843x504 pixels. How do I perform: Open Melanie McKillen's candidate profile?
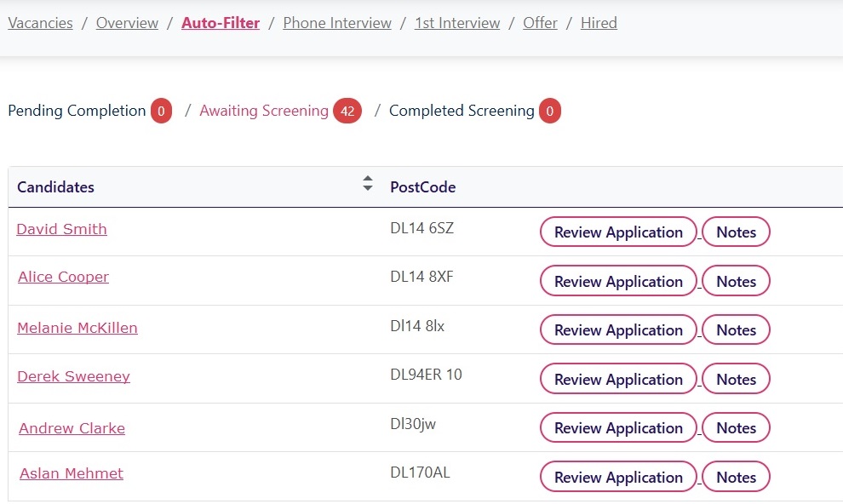pos(77,328)
